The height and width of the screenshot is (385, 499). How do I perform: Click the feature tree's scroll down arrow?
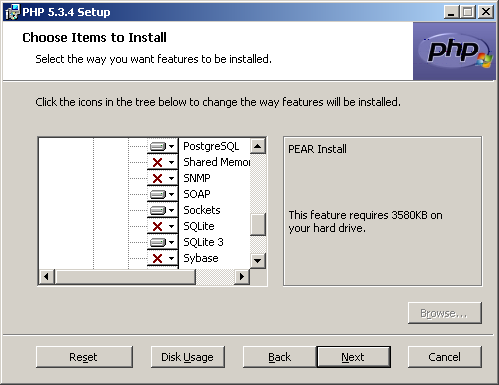258,260
